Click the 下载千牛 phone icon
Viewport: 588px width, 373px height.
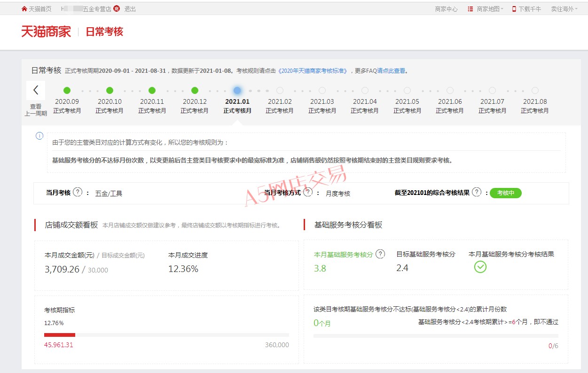514,9
